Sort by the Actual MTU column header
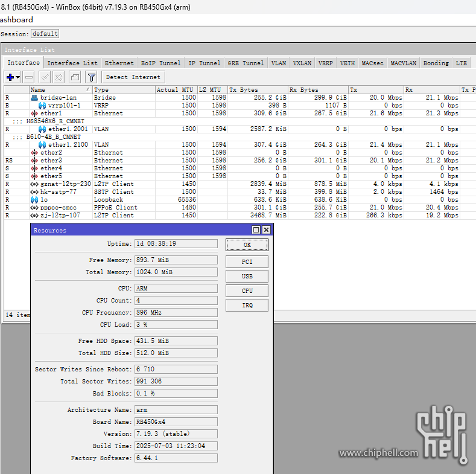 176,89
